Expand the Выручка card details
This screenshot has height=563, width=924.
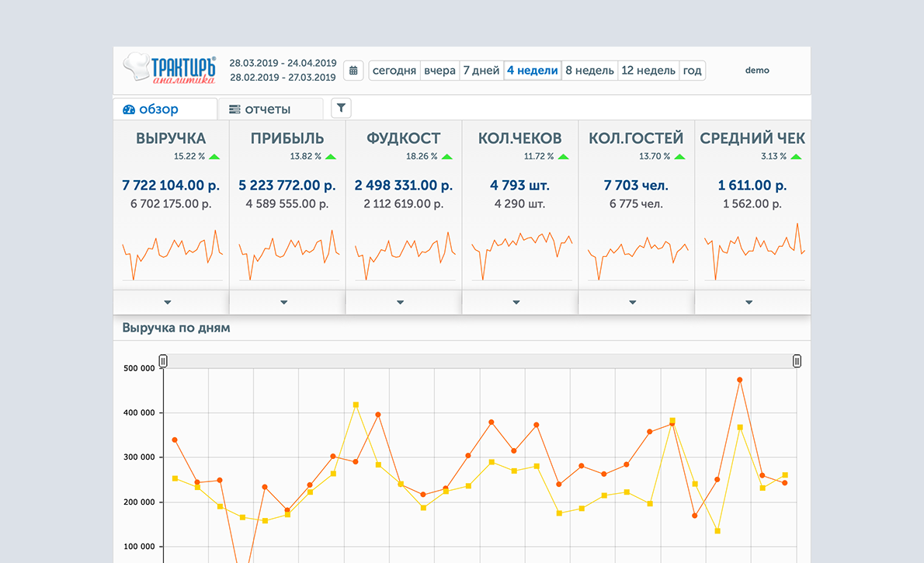[x=168, y=302]
